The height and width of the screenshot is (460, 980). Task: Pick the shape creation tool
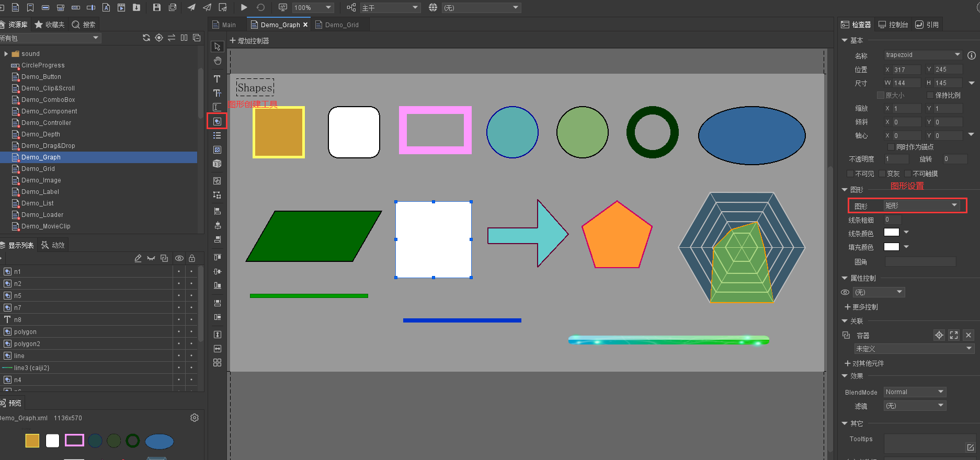(x=217, y=121)
